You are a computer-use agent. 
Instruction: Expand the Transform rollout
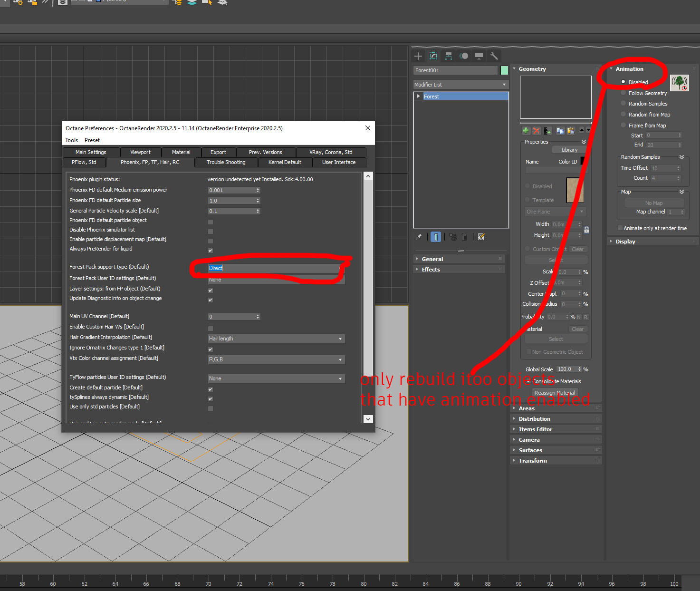point(556,461)
